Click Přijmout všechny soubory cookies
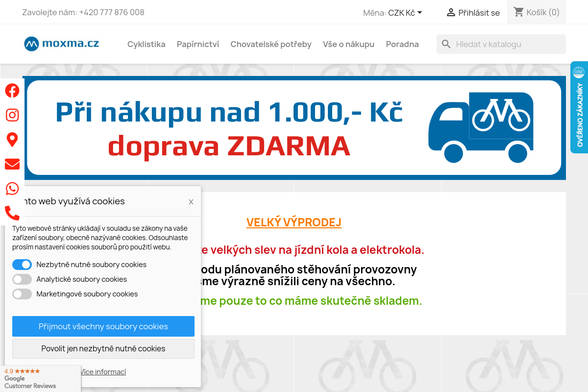588x392 pixels. click(103, 326)
